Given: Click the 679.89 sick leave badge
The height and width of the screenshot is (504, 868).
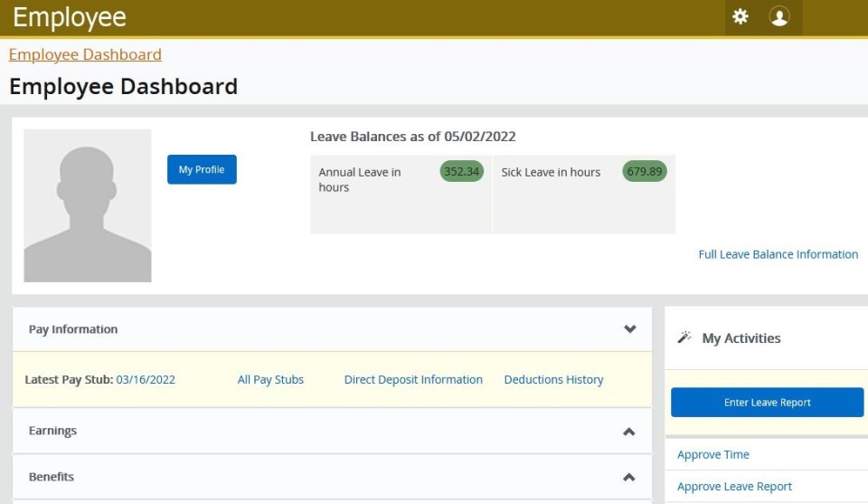Looking at the screenshot, I should [x=644, y=172].
